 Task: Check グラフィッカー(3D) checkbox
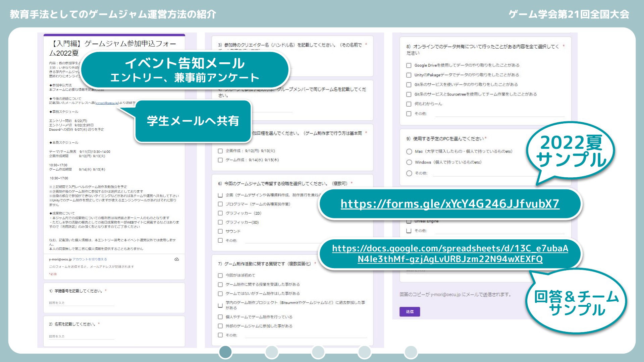(x=220, y=222)
